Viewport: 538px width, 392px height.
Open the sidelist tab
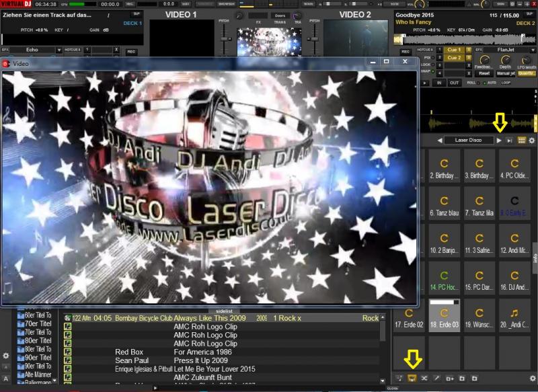(x=224, y=311)
